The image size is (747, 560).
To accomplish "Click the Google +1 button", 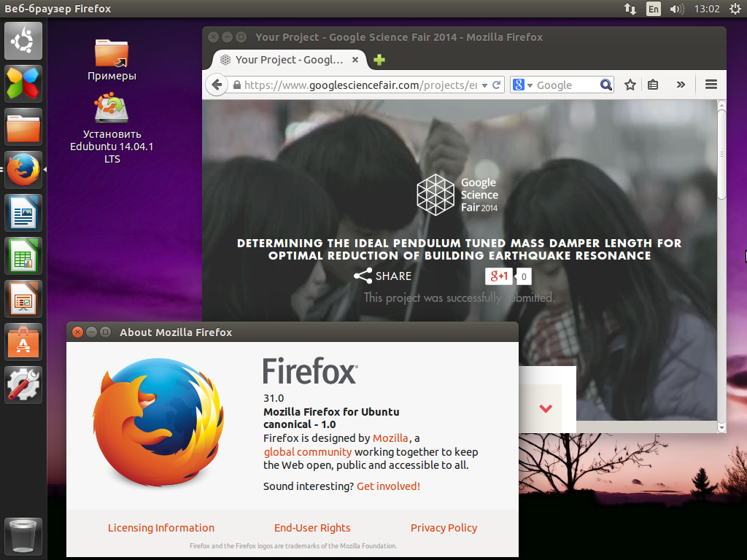I will pos(499,276).
